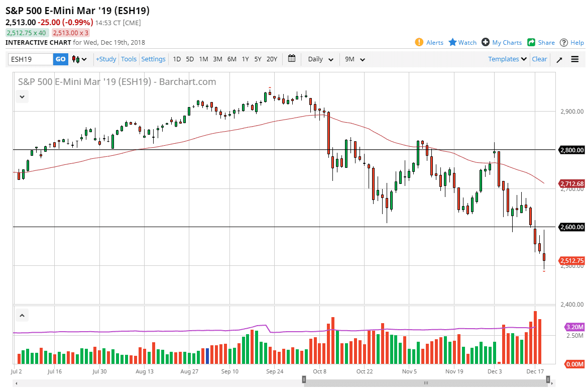Open the chart type selector beside GO
This screenshot has height=392, width=588.
point(79,59)
